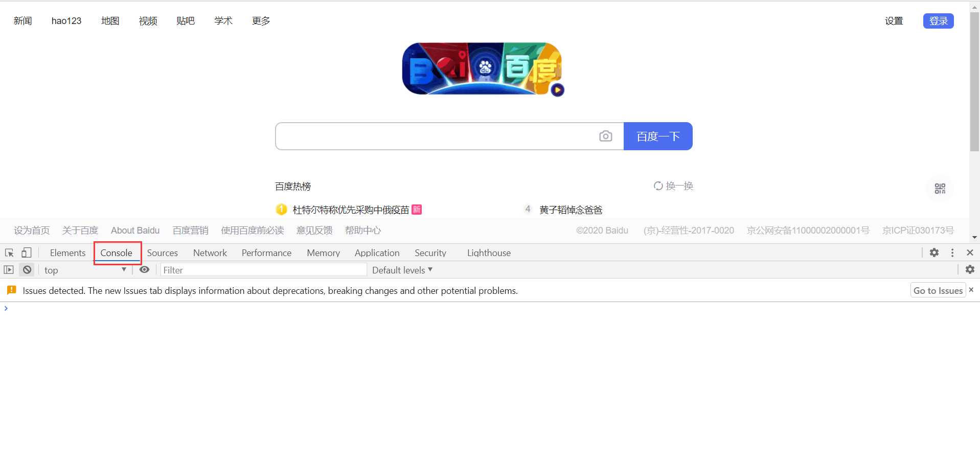Click the (京)-经营性-2017-0020 link
Image resolution: width=980 pixels, height=461 pixels.
[x=689, y=230]
